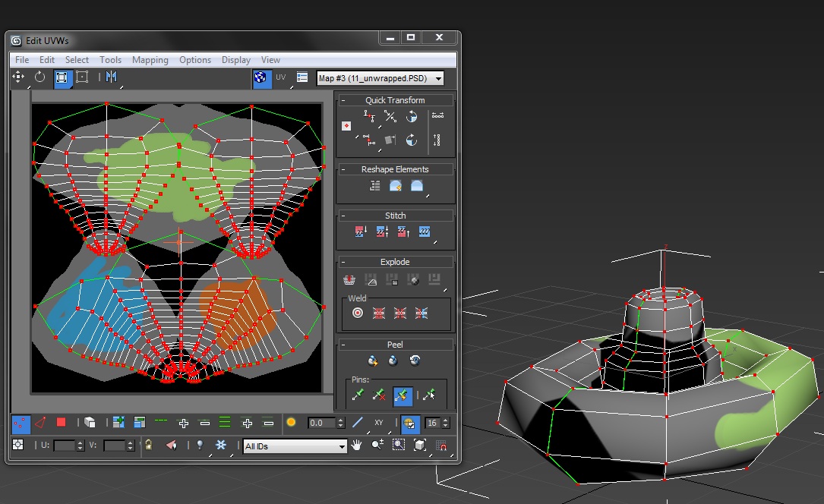Click Stitch to Source icon
This screenshot has height=504, width=824.
(x=403, y=232)
